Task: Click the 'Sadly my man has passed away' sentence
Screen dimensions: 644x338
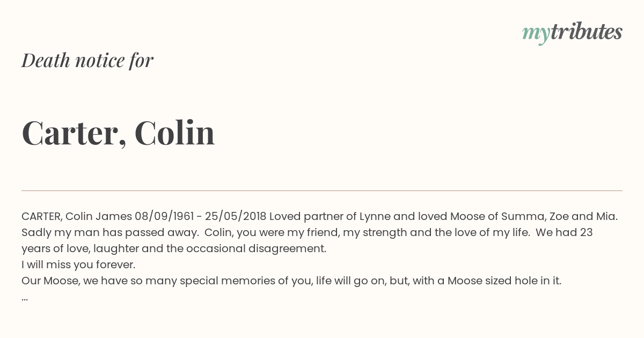Action: (109, 232)
